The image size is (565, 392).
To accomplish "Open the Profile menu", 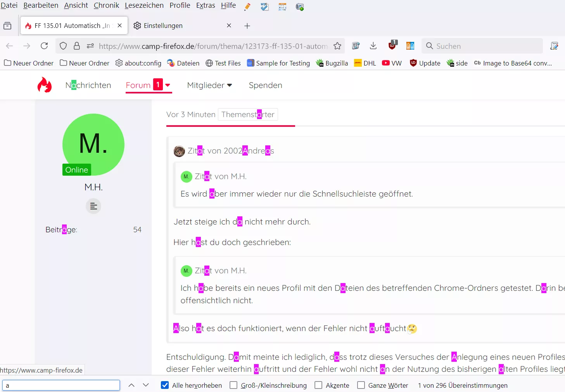I will pyautogui.click(x=180, y=5).
